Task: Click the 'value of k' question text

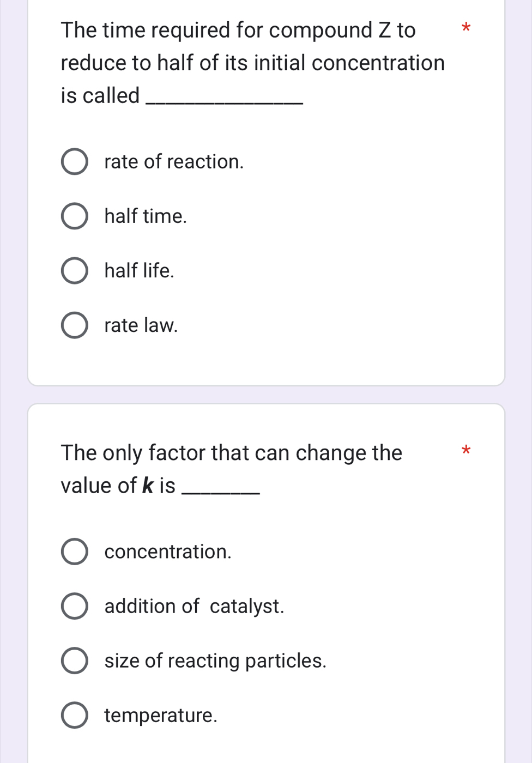Action: (x=231, y=469)
